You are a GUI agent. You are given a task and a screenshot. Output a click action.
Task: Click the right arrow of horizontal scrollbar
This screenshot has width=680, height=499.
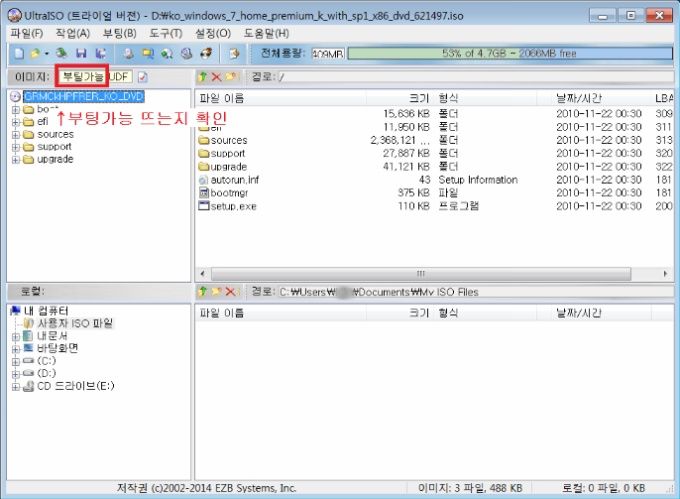(x=665, y=274)
